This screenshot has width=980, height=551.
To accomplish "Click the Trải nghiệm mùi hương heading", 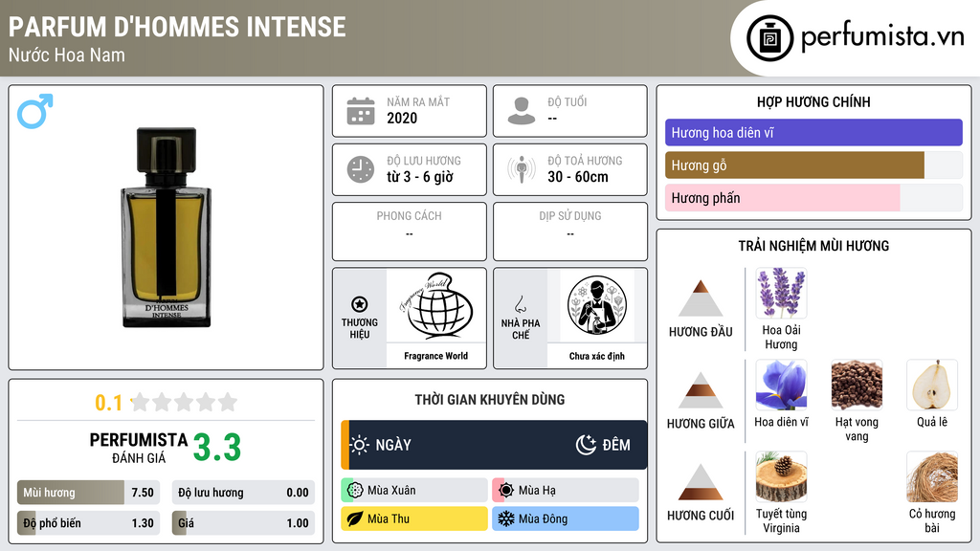I will (813, 246).
